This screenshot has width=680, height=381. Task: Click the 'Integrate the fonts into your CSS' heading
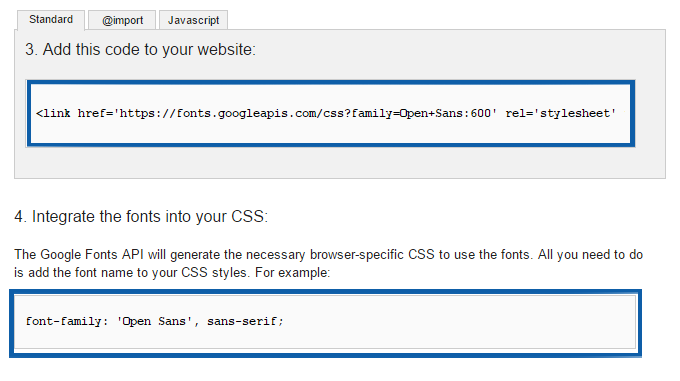coord(141,216)
